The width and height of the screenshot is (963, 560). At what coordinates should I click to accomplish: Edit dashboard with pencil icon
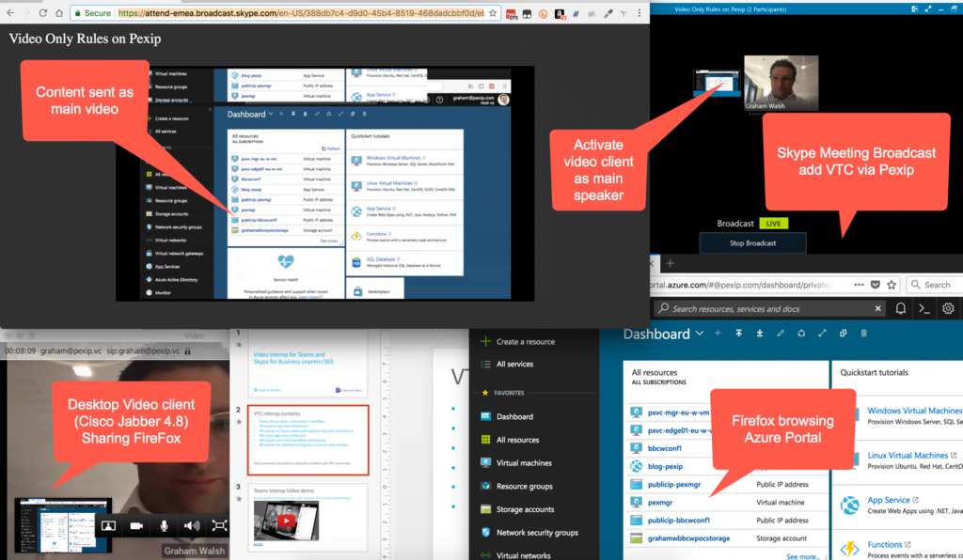click(x=781, y=333)
